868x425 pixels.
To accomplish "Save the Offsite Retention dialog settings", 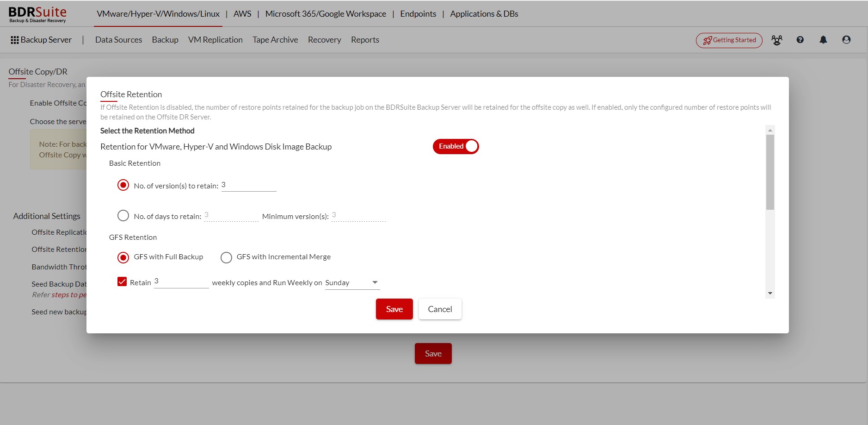I will point(394,309).
